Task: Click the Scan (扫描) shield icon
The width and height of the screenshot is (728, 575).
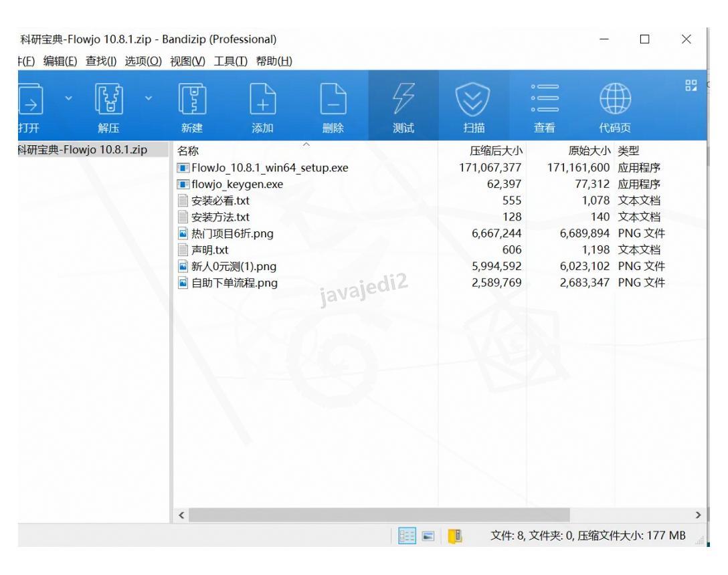Action: (472, 100)
